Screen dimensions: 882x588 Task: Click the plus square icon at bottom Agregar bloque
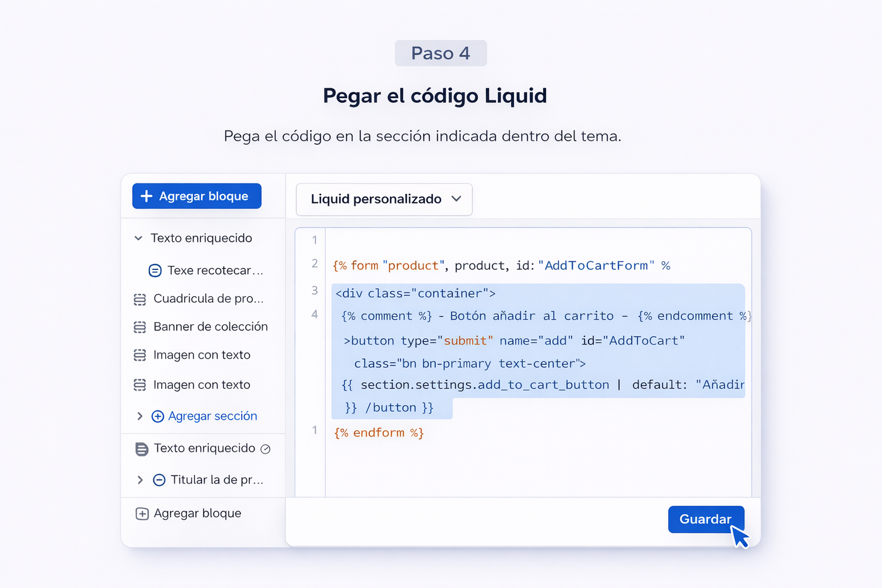(x=142, y=514)
